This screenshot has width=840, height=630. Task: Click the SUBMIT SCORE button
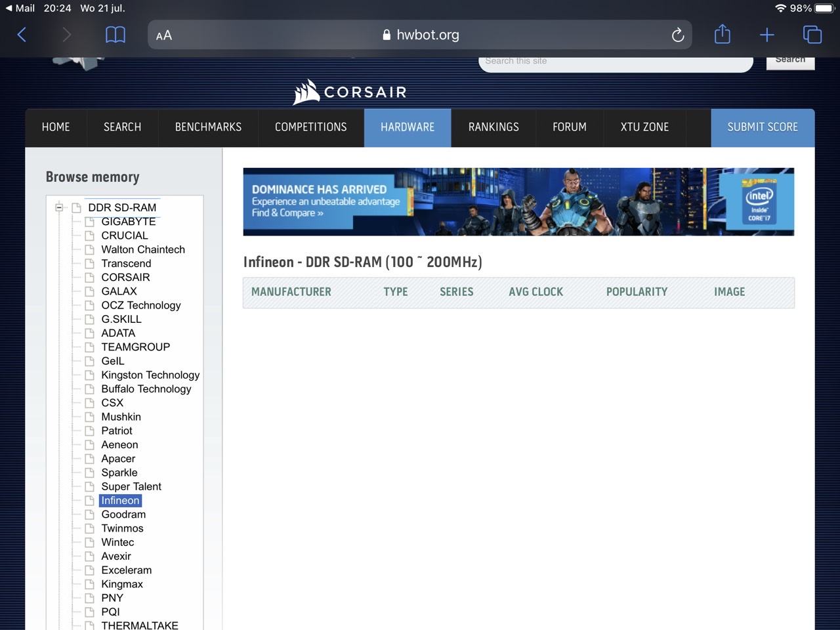[763, 127]
